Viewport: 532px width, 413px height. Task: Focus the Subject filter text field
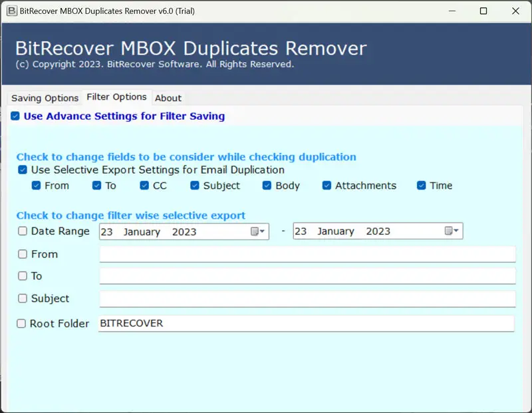pos(307,299)
